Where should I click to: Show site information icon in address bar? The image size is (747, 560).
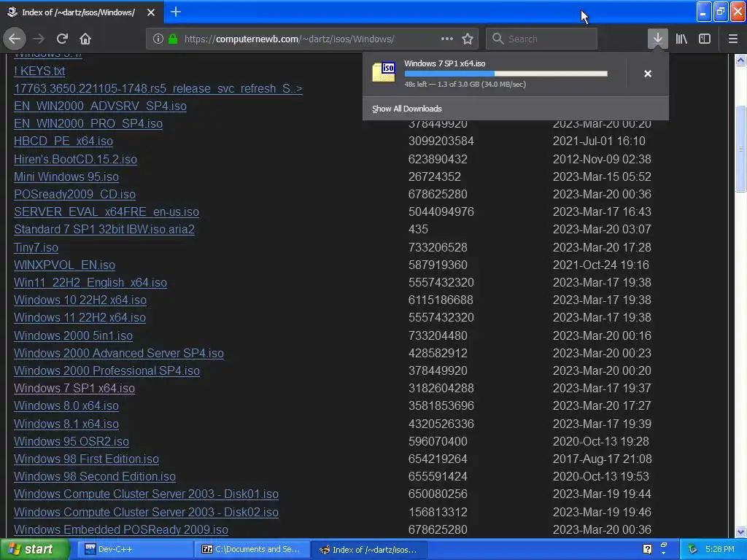[158, 39]
